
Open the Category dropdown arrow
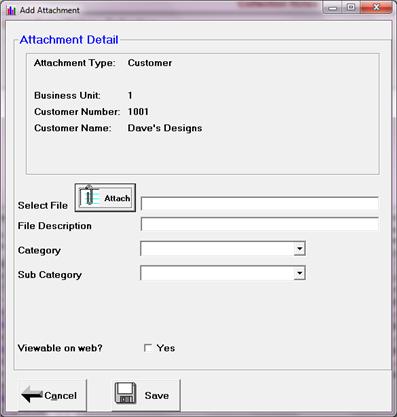point(300,249)
